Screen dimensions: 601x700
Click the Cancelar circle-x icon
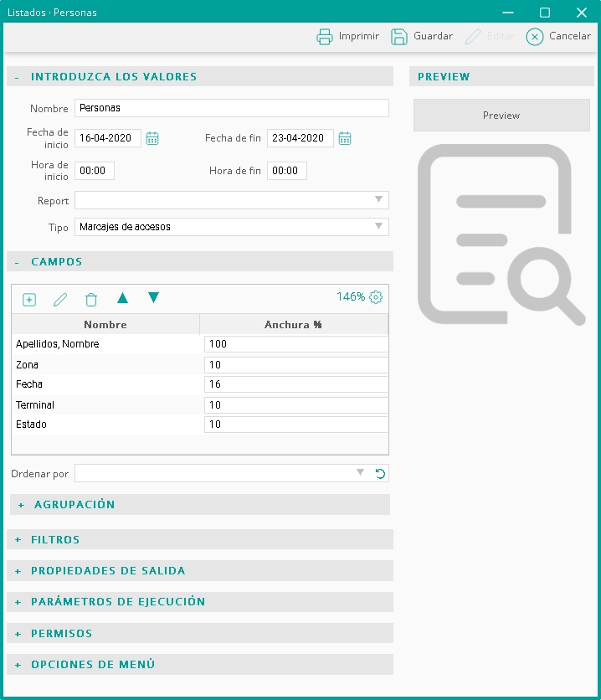pos(535,37)
